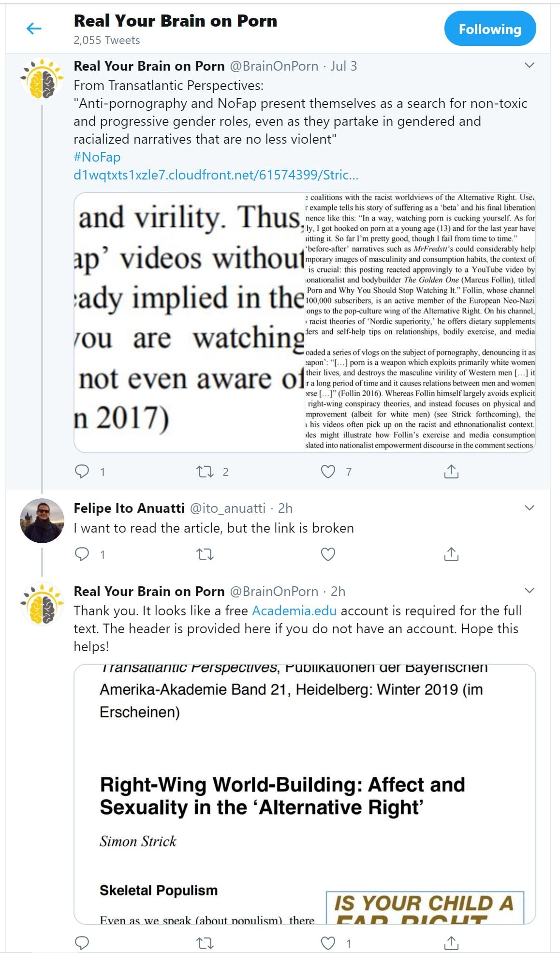Open the Jul 3 tweet's options chevron
The height and width of the screenshot is (953, 560).
click(x=530, y=65)
